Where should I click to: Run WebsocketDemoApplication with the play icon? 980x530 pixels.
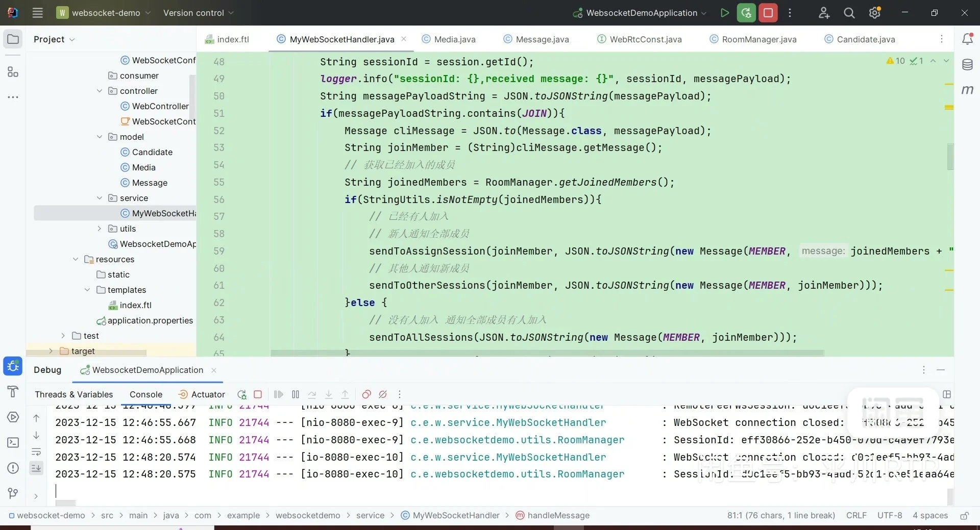click(x=724, y=13)
